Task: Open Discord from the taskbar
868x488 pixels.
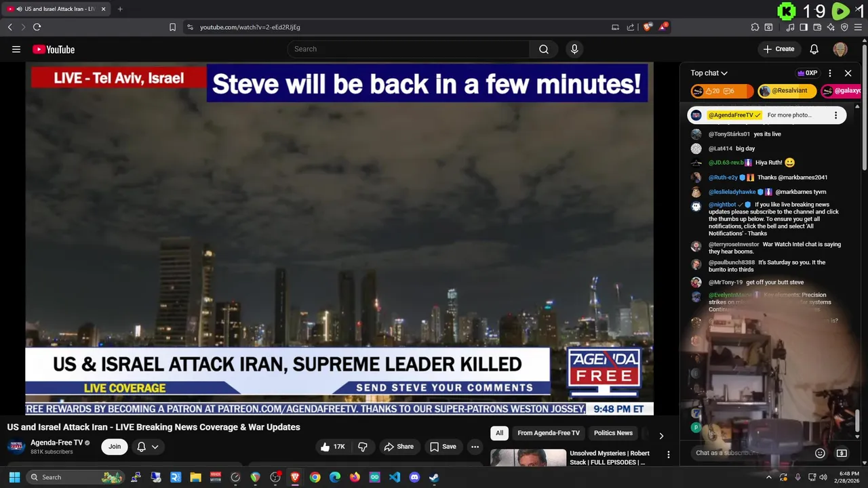Action: (x=414, y=477)
